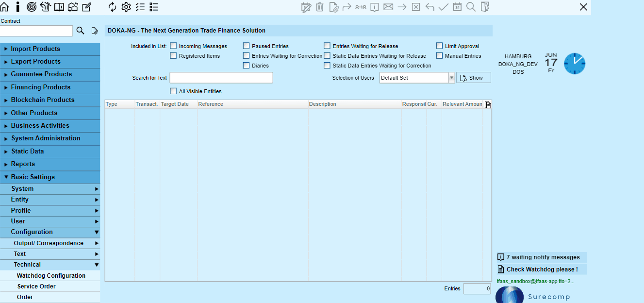Click the curved back arrow icon
Viewport: 644px width, 303px height.
[429, 7]
